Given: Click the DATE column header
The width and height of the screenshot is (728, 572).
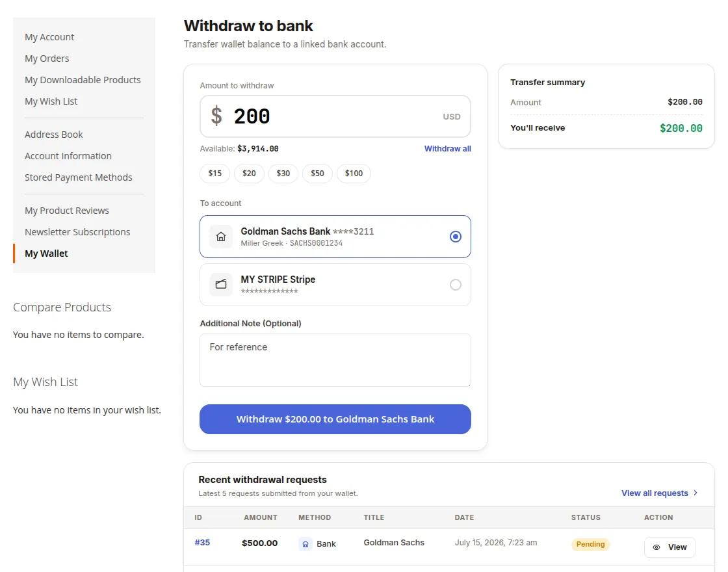Looking at the screenshot, I should 464,517.
